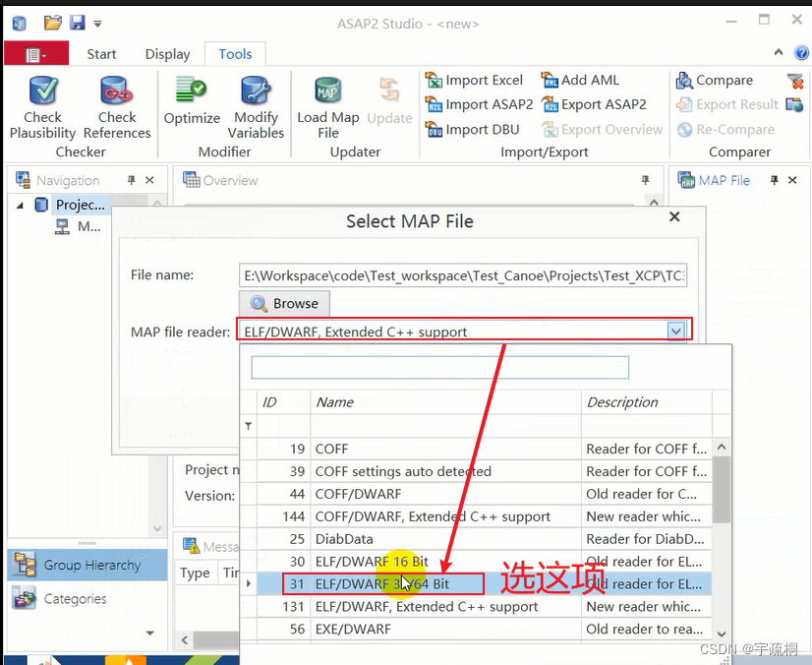Pin the Navigation panel
This screenshot has height=665, width=812.
tap(132, 180)
